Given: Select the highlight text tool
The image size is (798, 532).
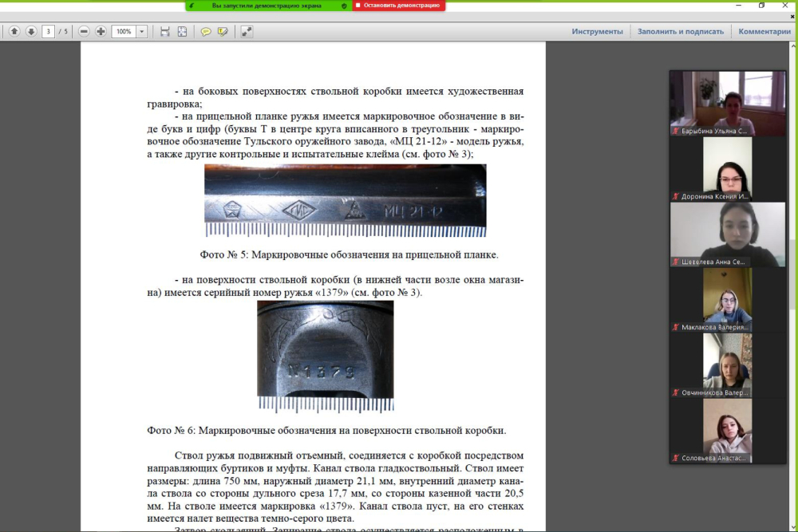Looking at the screenshot, I should 223,31.
